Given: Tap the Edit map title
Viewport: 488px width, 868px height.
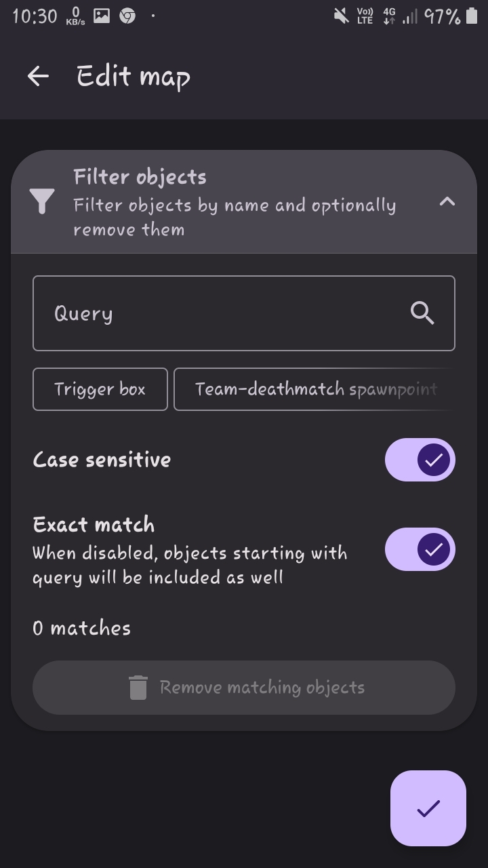Looking at the screenshot, I should coord(134,77).
